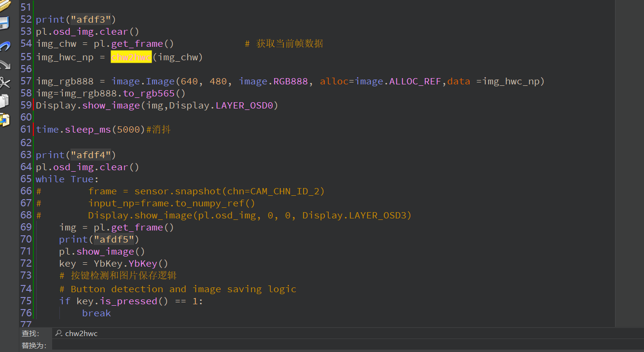This screenshot has width=644, height=352.
Task: Click the grey Redo arrow icon
Action: click(4, 64)
